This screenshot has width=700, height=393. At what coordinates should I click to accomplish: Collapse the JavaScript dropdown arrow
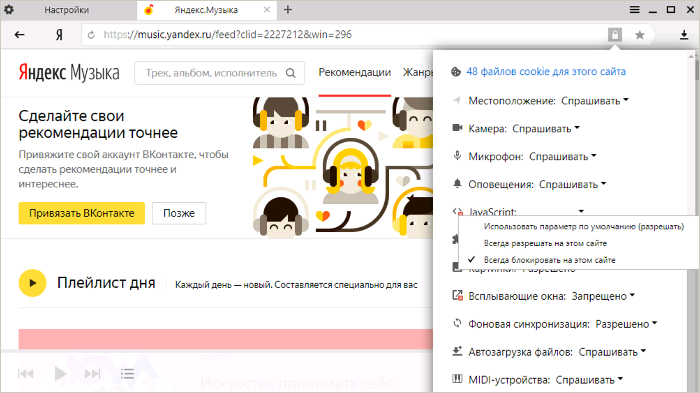pos(581,211)
